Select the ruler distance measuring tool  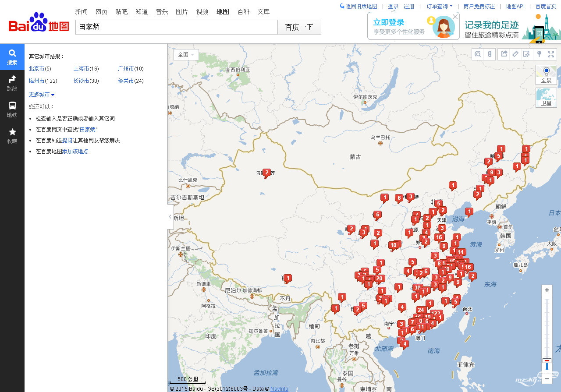[515, 54]
